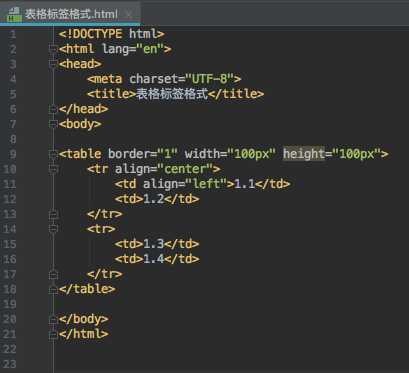The height and width of the screenshot is (373, 409).
Task: Click line number 23 in the gutter
Action: (x=9, y=364)
